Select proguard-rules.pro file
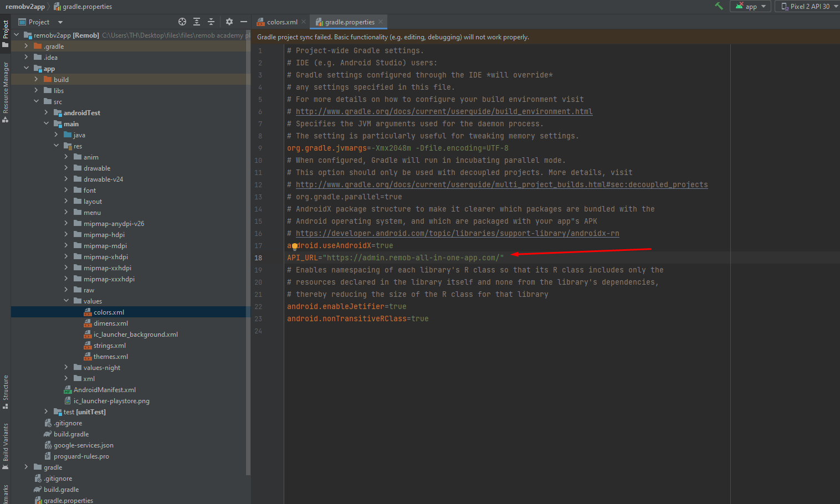840x504 pixels. 81,456
